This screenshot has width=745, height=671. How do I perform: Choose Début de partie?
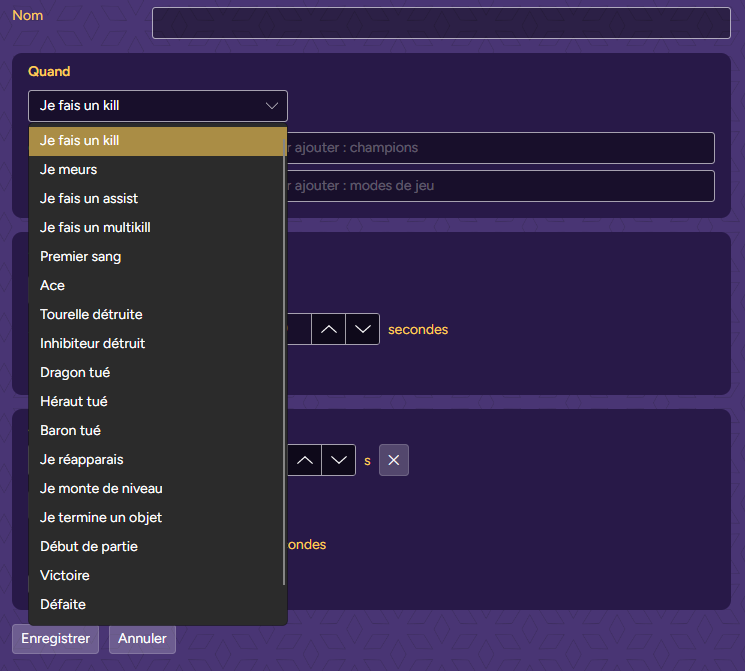pos(157,546)
